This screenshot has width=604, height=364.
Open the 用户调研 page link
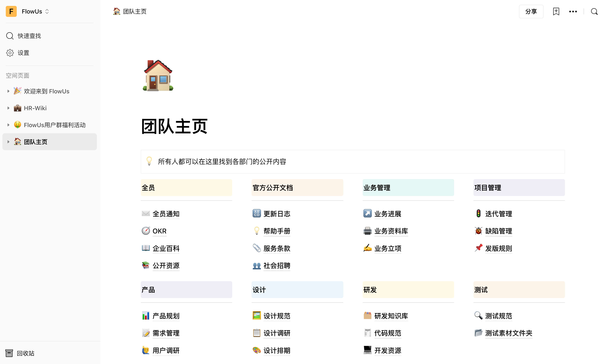point(166,351)
